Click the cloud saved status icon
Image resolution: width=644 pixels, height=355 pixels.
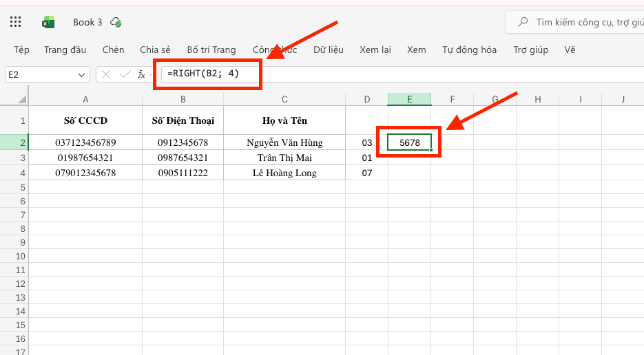coord(116,22)
